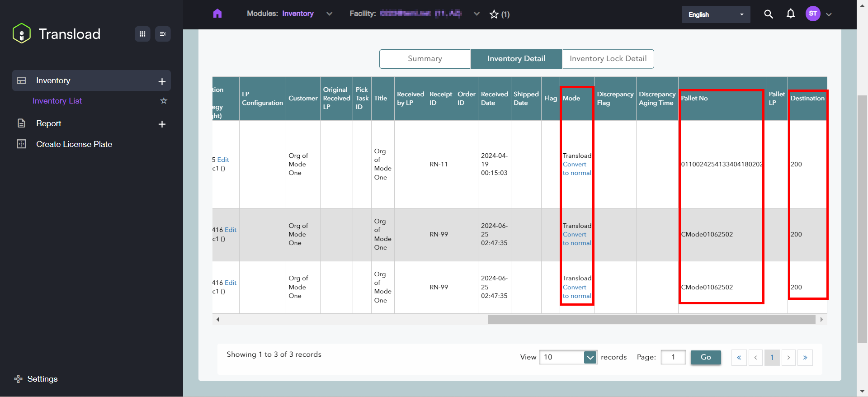Click Convert to normal link in first row
This screenshot has width=868, height=397.
coord(576,169)
